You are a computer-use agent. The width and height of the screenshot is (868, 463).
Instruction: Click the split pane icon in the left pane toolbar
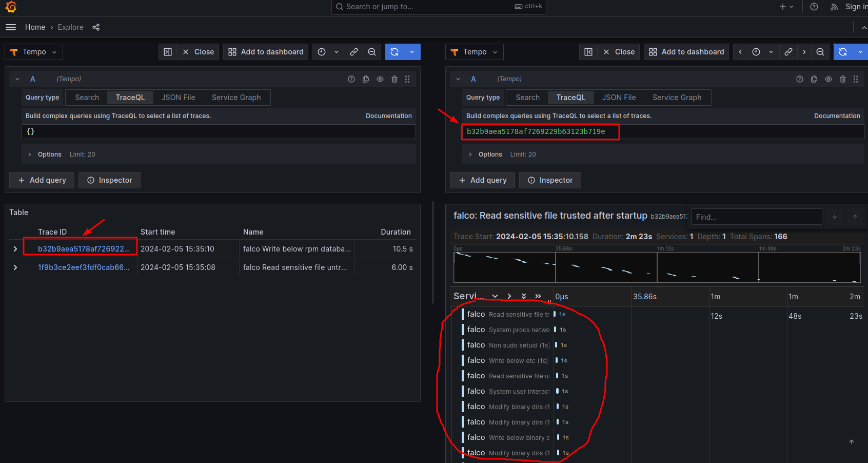click(168, 52)
